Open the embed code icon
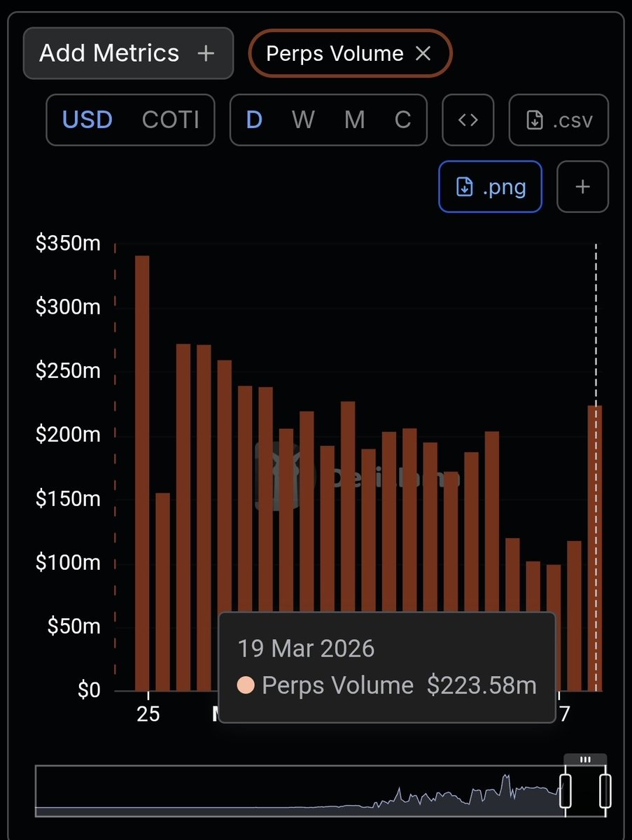Screen dimensions: 632x840 coord(468,120)
